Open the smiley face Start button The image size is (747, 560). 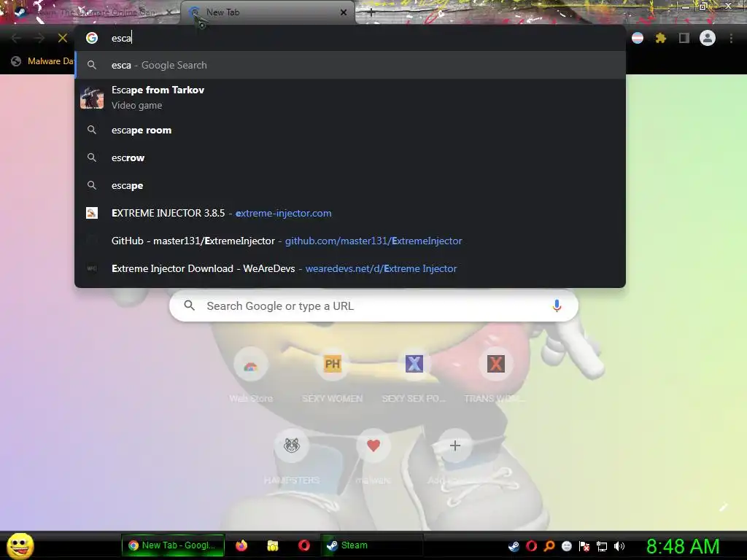[x=20, y=545]
